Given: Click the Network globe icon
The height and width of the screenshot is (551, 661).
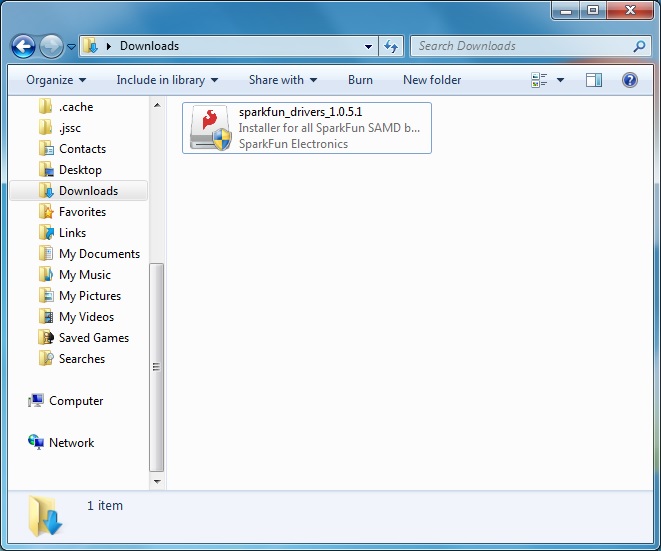Looking at the screenshot, I should (36, 442).
